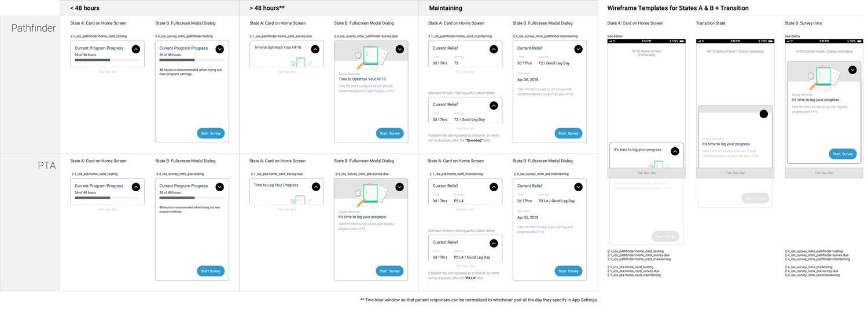Collapse Pathfinder under-48-hours modal with down chevron
Screen dimensions: 868x310
coord(219,49)
